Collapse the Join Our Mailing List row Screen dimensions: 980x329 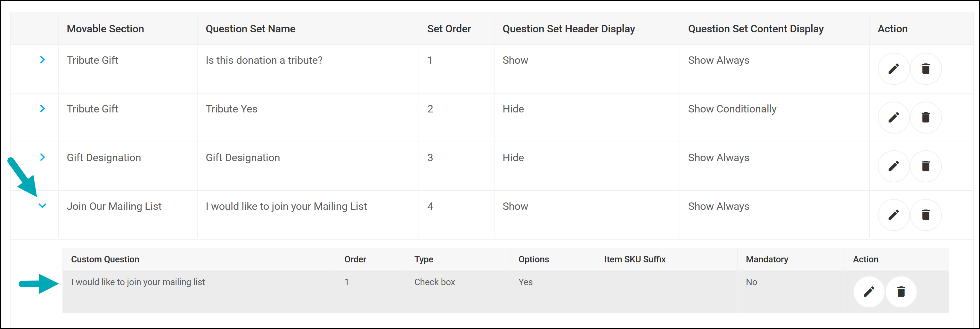pyautogui.click(x=42, y=206)
